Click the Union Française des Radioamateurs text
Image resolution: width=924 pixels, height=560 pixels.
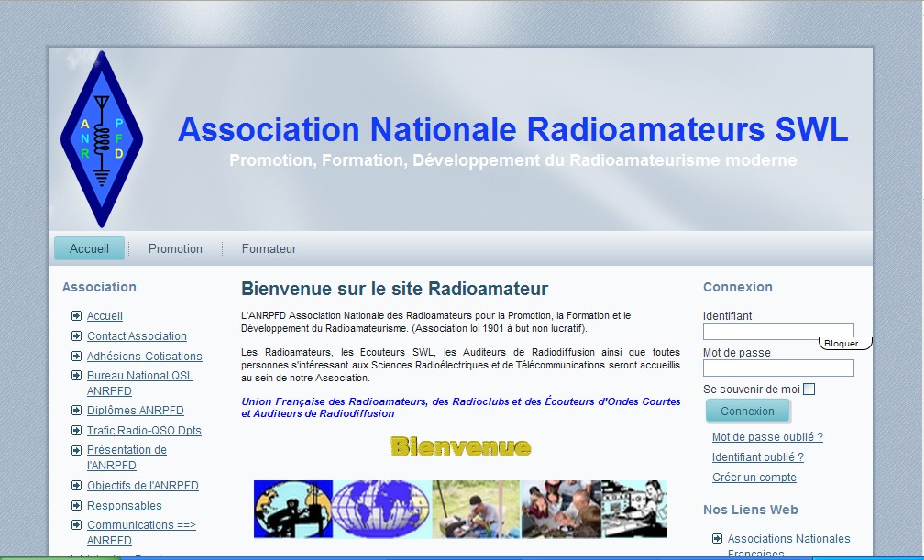click(x=461, y=407)
